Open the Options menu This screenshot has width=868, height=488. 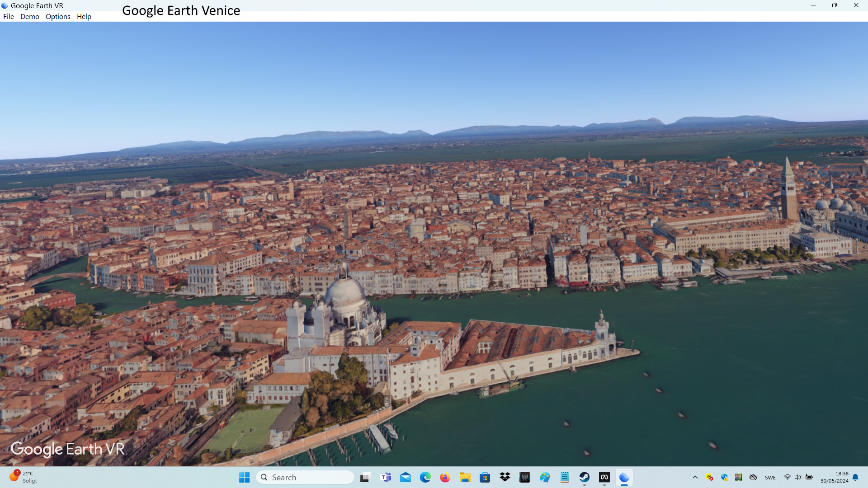pos(58,17)
